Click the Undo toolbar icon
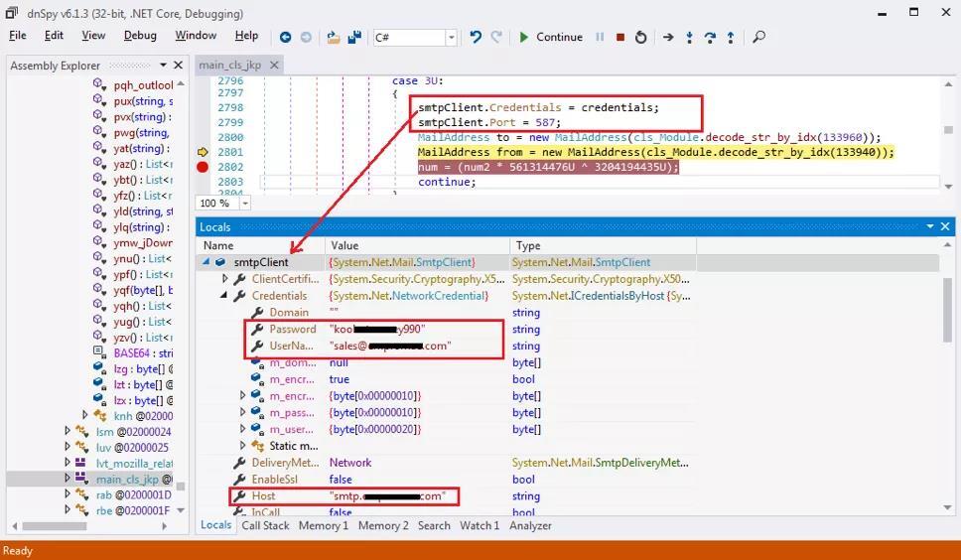Viewport: 961px width, 560px height. 476,37
